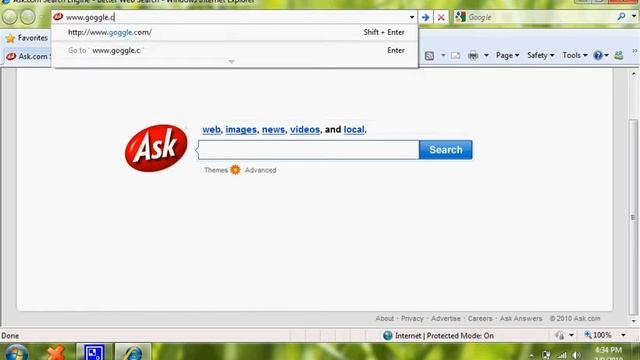Open the Safety menu

(x=540, y=56)
